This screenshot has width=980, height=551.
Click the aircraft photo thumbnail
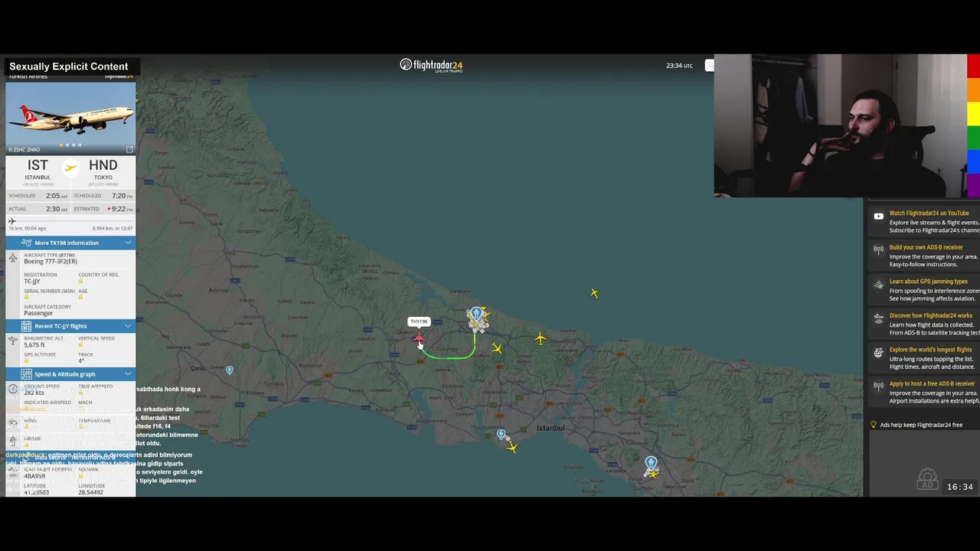tap(70, 117)
